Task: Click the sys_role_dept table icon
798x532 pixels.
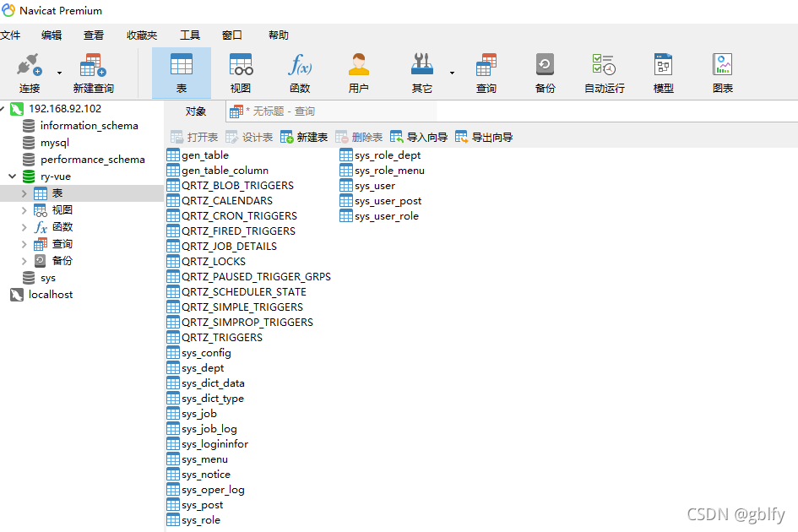Action: [x=346, y=155]
